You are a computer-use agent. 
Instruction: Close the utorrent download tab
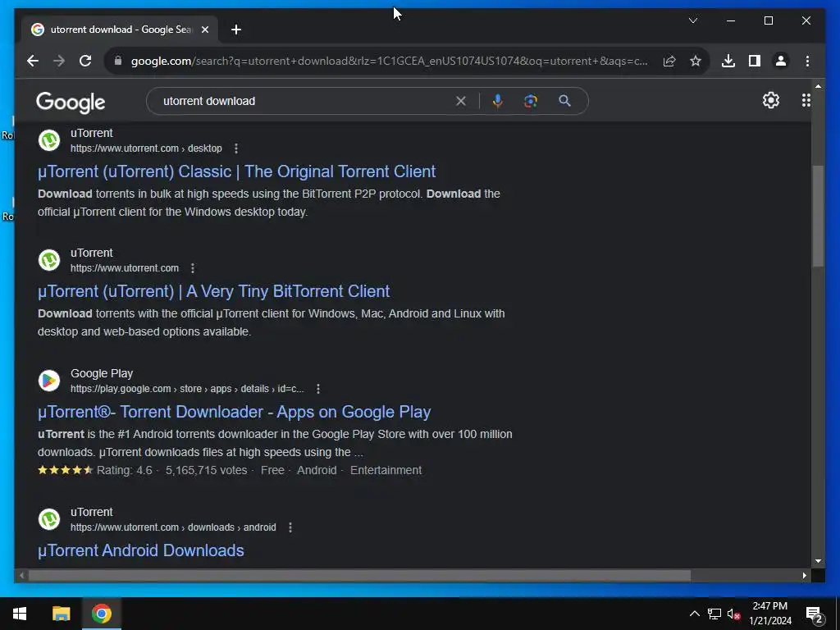204,30
